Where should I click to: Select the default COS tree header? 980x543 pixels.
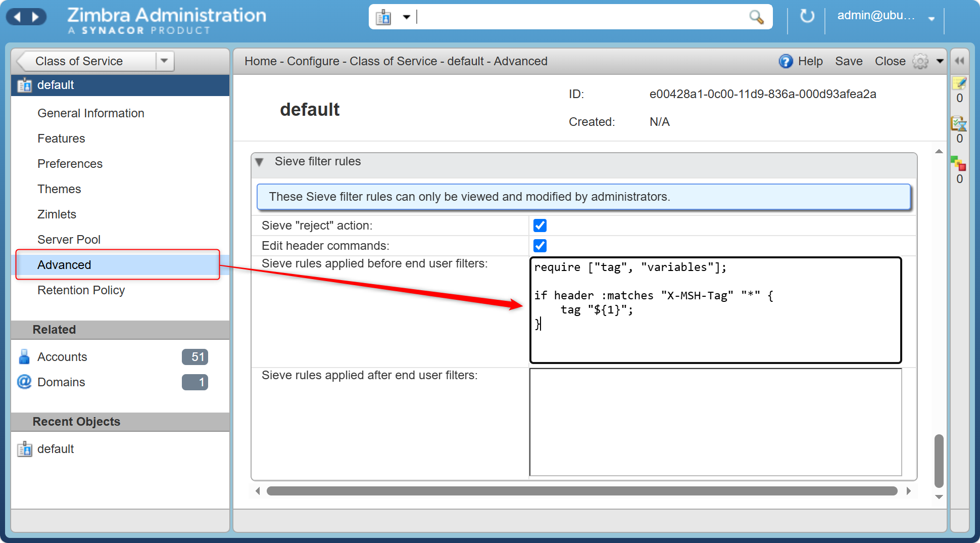click(x=120, y=85)
